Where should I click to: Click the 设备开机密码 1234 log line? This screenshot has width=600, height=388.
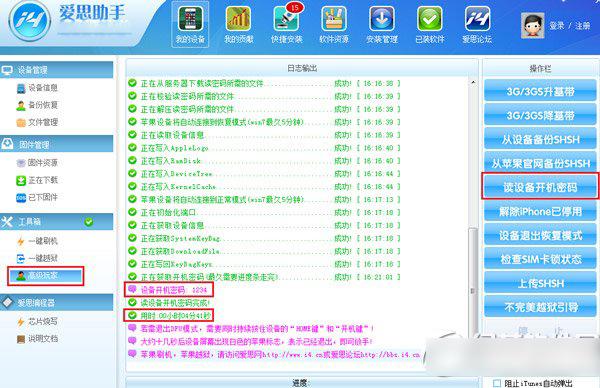[x=169, y=290]
